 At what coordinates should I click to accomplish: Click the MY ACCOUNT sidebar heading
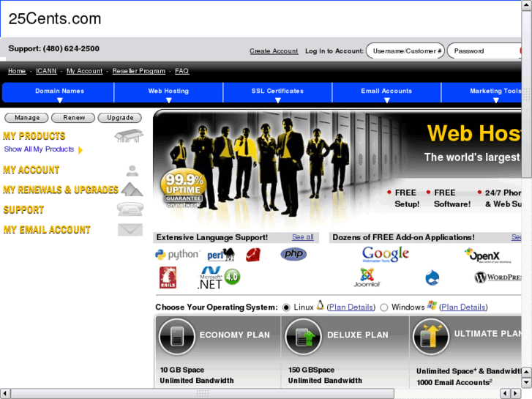click(31, 170)
